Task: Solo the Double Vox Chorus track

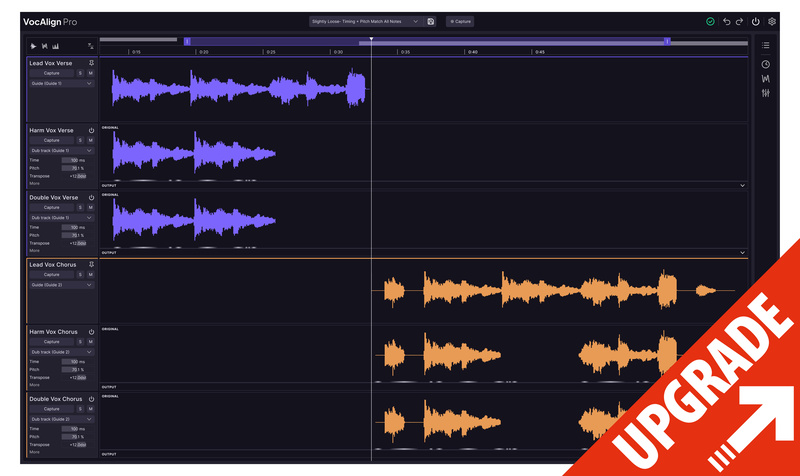Action: tap(80, 409)
